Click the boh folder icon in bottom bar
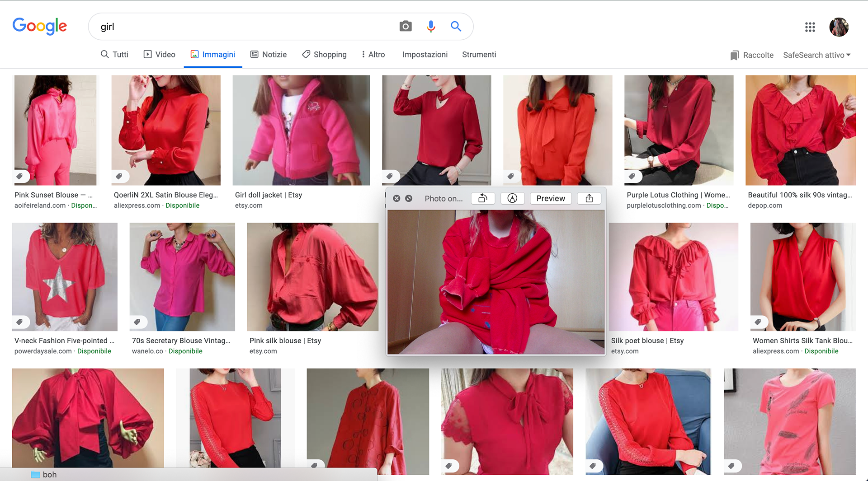Image resolution: width=868 pixels, height=481 pixels. point(35,475)
